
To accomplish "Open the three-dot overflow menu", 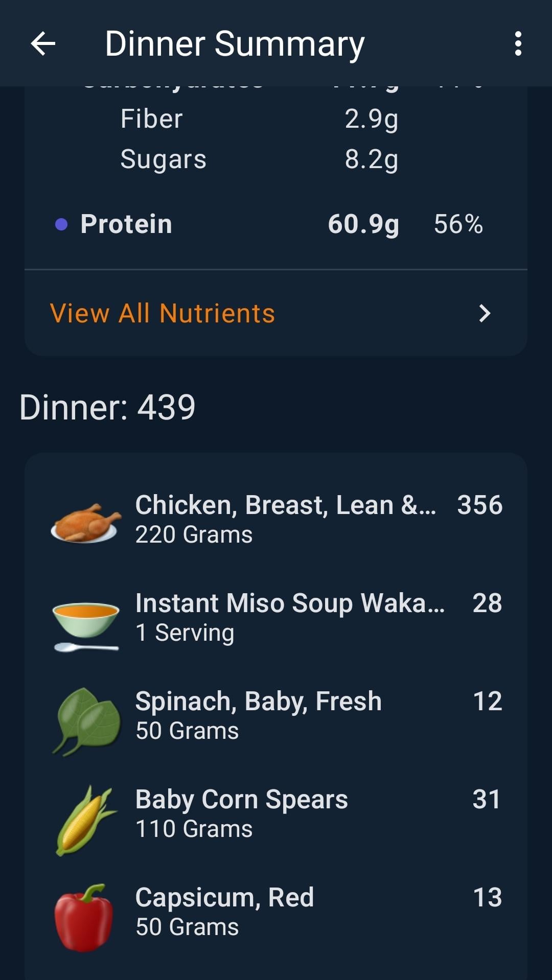I will click(x=518, y=43).
